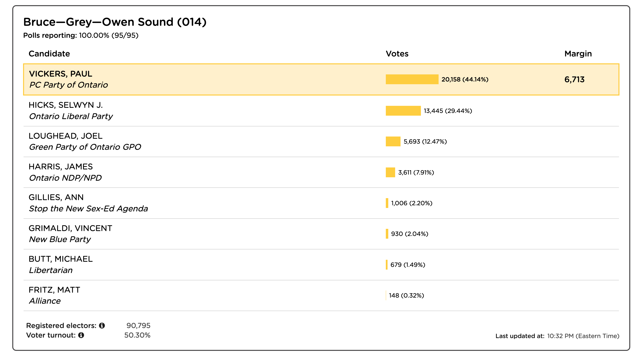Click the Candidate column header

click(x=49, y=54)
